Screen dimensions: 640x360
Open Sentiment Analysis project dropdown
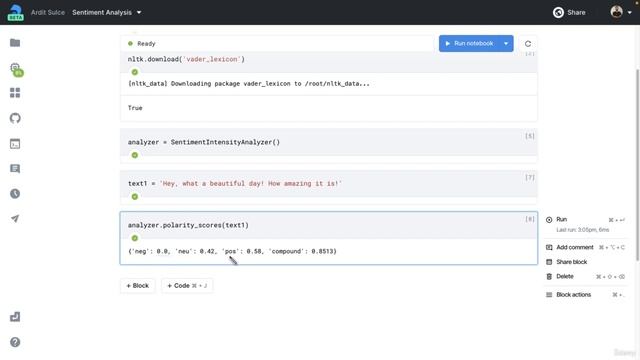click(107, 12)
